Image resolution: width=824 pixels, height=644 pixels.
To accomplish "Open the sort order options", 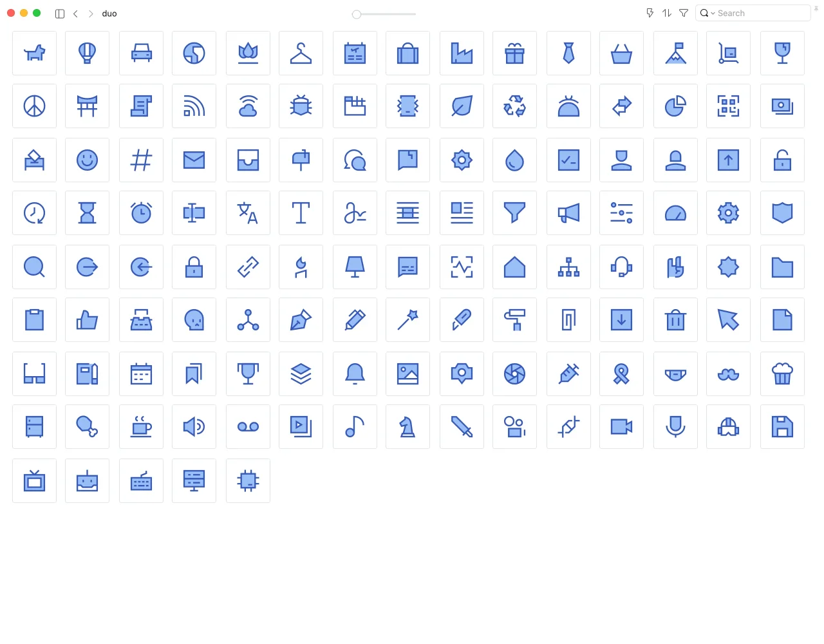I will (x=667, y=14).
